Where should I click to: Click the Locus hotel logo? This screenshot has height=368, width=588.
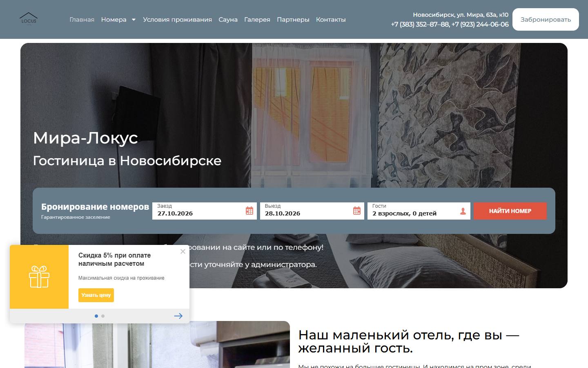pos(29,19)
